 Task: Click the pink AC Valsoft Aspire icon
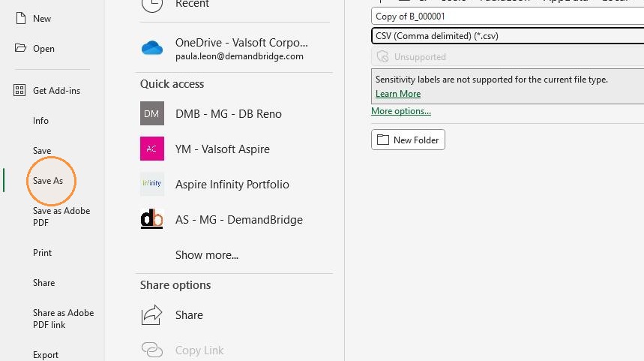[152, 149]
